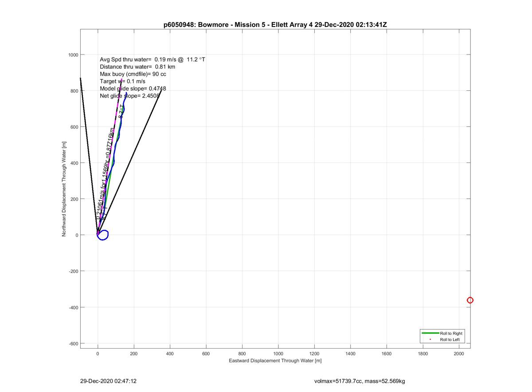
Task: Click the -200 tick on the northward axis
Action: (x=74, y=272)
